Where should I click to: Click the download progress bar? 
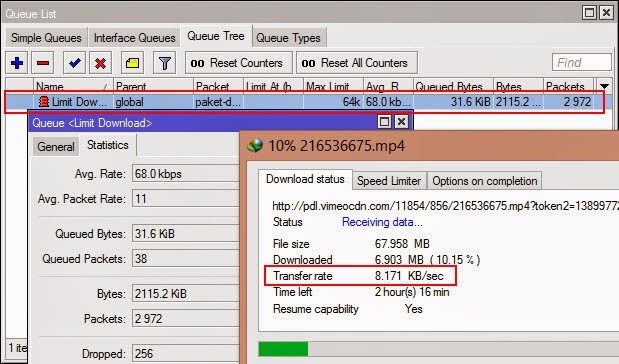(438, 349)
